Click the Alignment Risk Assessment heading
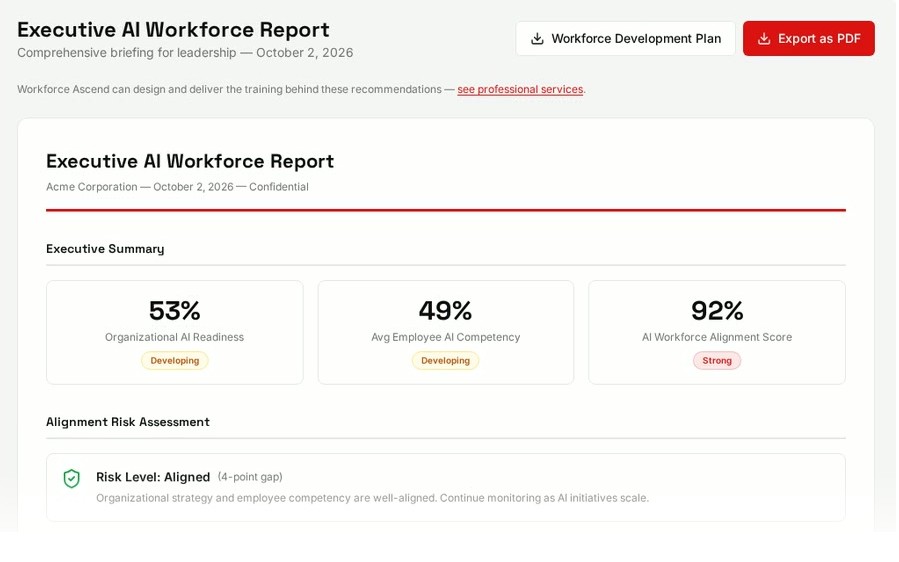The image size is (899, 562). pyautogui.click(x=128, y=422)
